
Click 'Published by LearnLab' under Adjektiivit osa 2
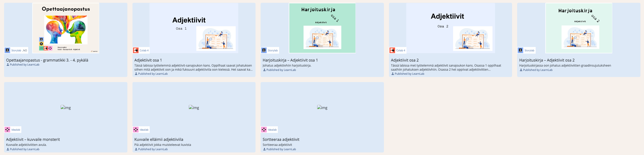(409, 74)
